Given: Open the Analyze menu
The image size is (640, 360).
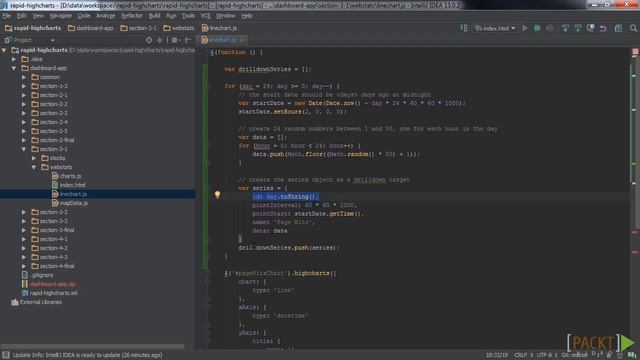Looking at the screenshot, I should pos(106,16).
